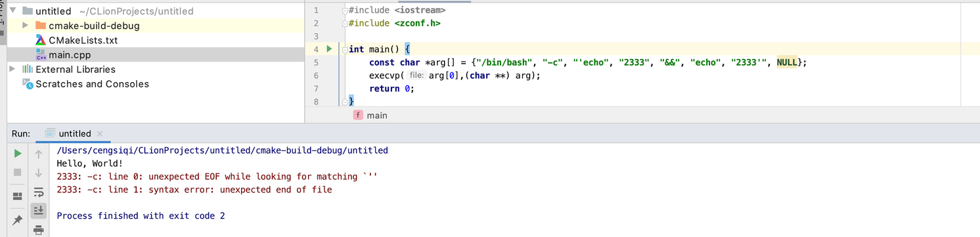Click the Up the Stack Trace arrow

(39, 154)
